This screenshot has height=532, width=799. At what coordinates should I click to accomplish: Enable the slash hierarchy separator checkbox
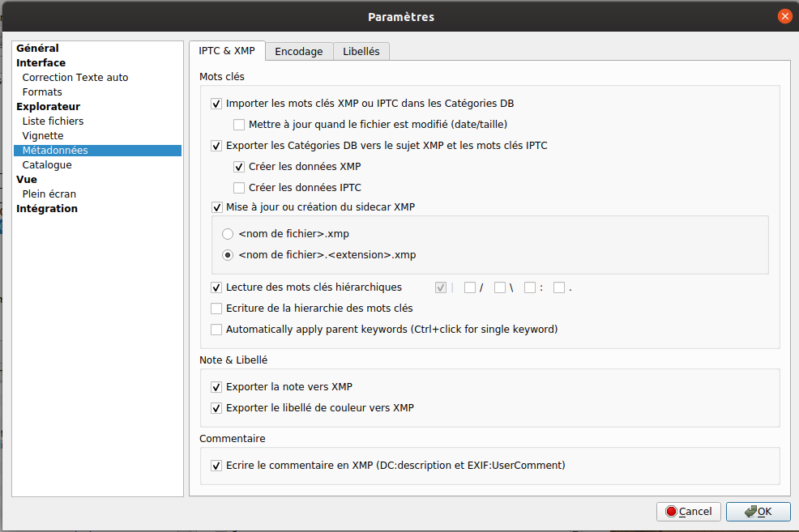tap(470, 287)
